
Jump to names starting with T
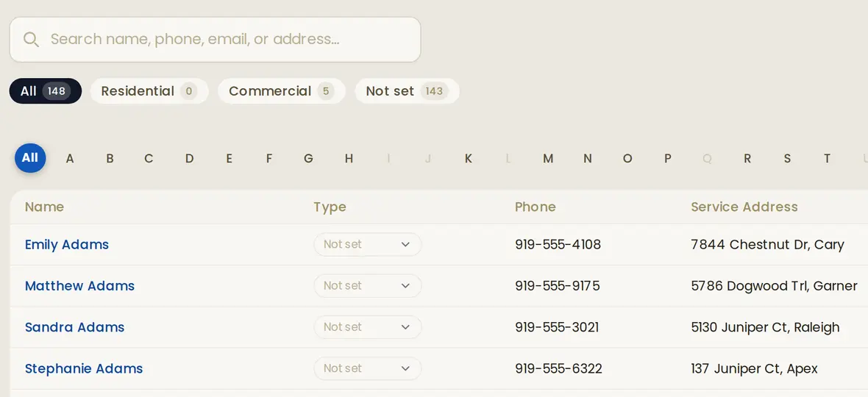[827, 159]
